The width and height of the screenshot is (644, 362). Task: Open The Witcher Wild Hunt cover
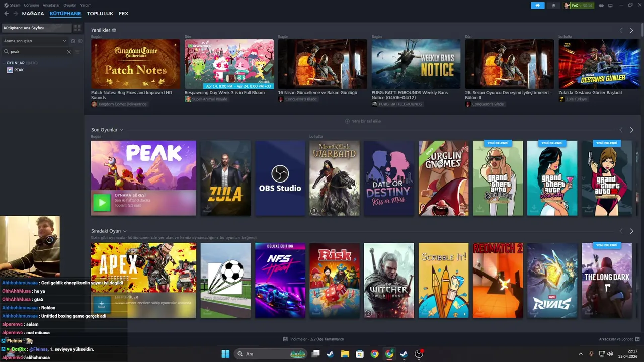389,281
